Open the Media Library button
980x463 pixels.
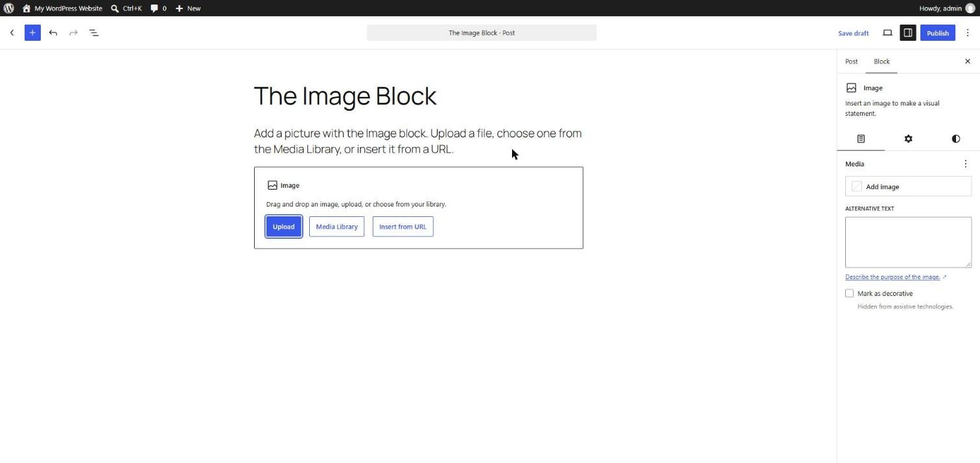point(336,227)
